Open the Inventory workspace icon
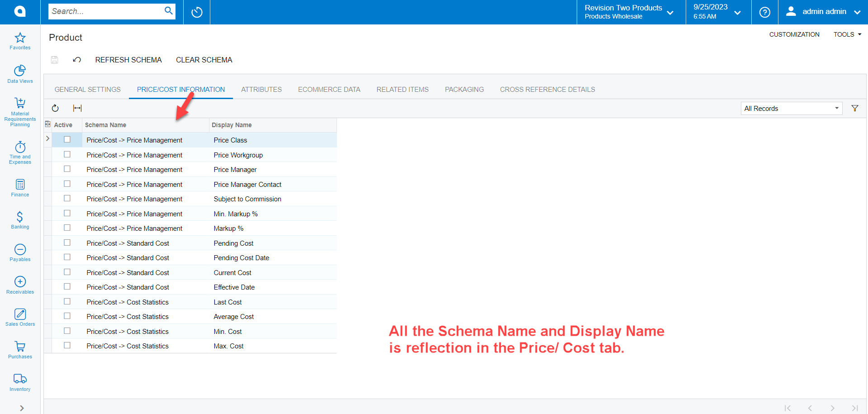This screenshot has height=414, width=868. coord(19,381)
